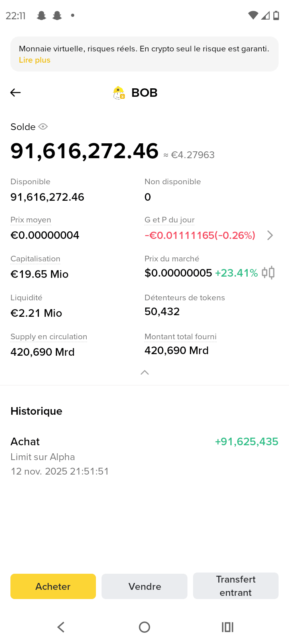Tap the Vendre button
289x644 pixels.
(144, 586)
